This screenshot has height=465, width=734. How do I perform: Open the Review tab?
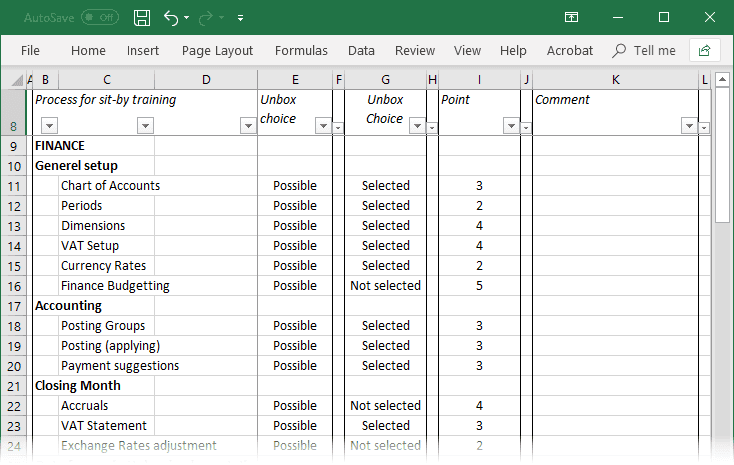(415, 50)
